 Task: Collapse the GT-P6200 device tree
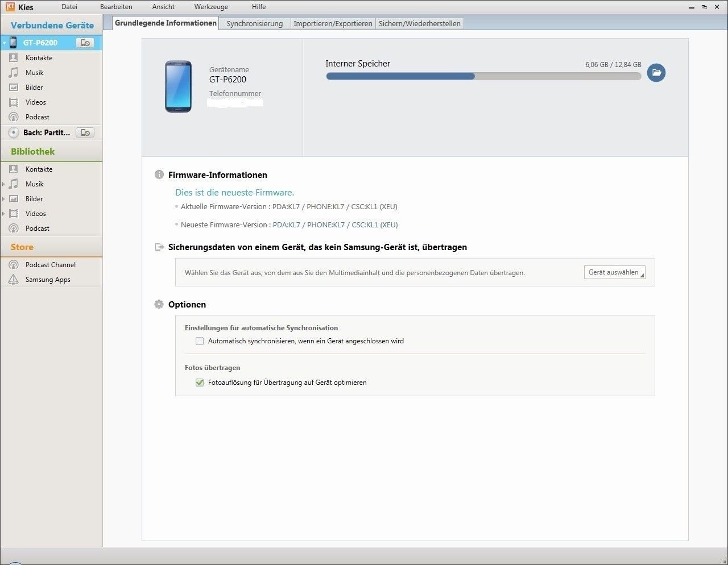4,43
